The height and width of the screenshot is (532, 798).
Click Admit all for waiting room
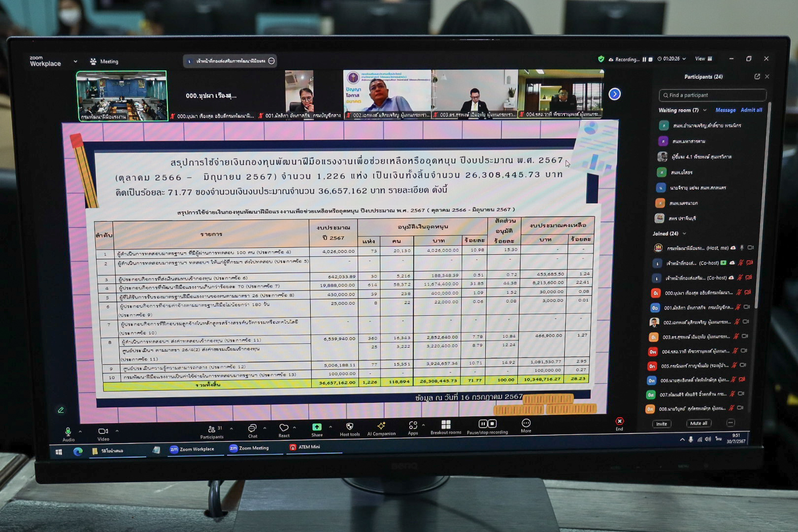(x=751, y=110)
